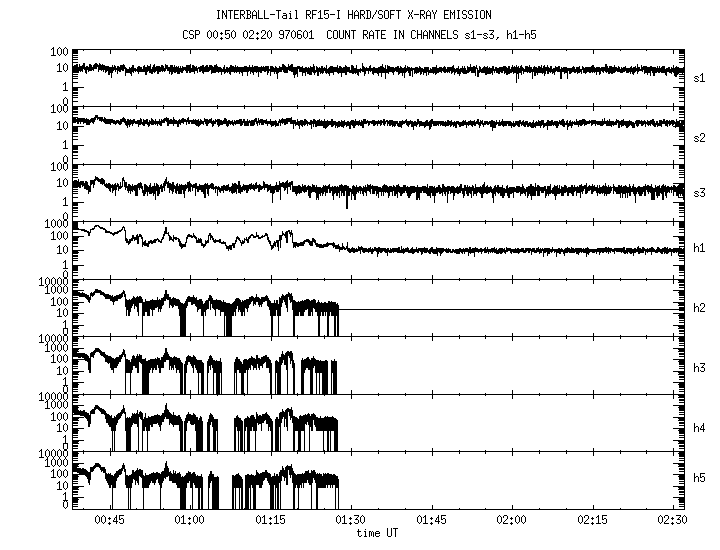Click the 01:30 time axis label

point(351,520)
